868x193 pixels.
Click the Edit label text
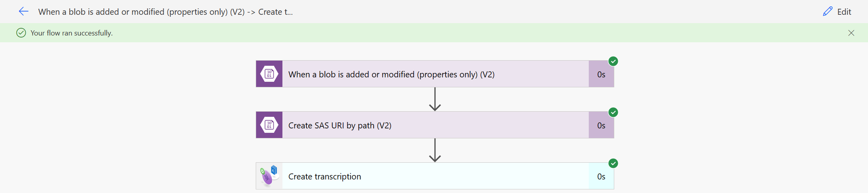pos(844,12)
